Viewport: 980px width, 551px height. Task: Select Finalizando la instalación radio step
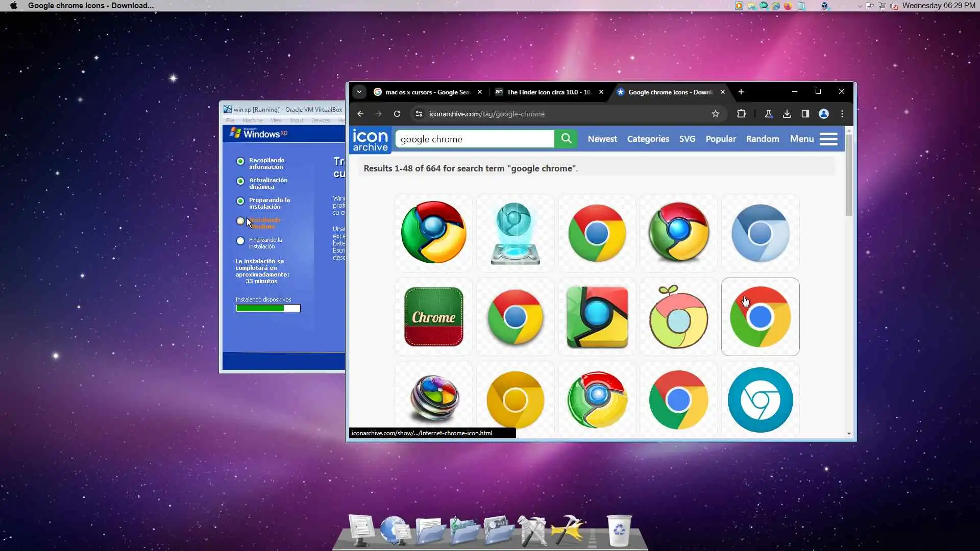click(240, 241)
